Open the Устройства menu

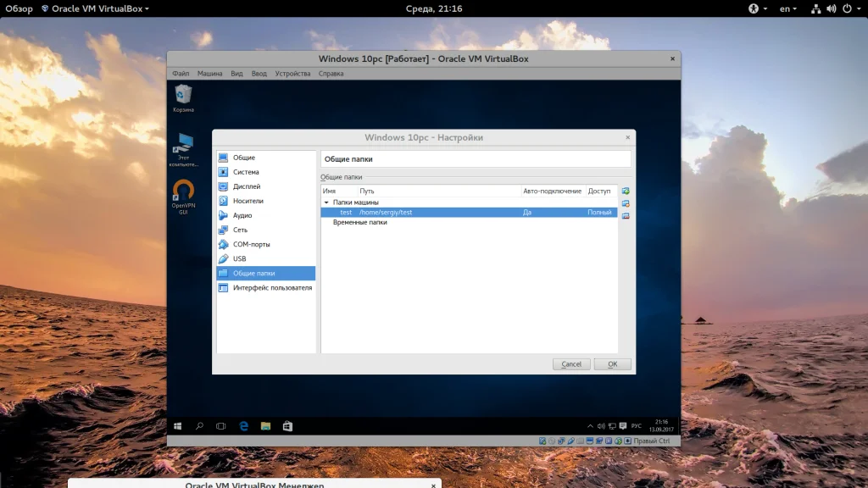pyautogui.click(x=292, y=74)
